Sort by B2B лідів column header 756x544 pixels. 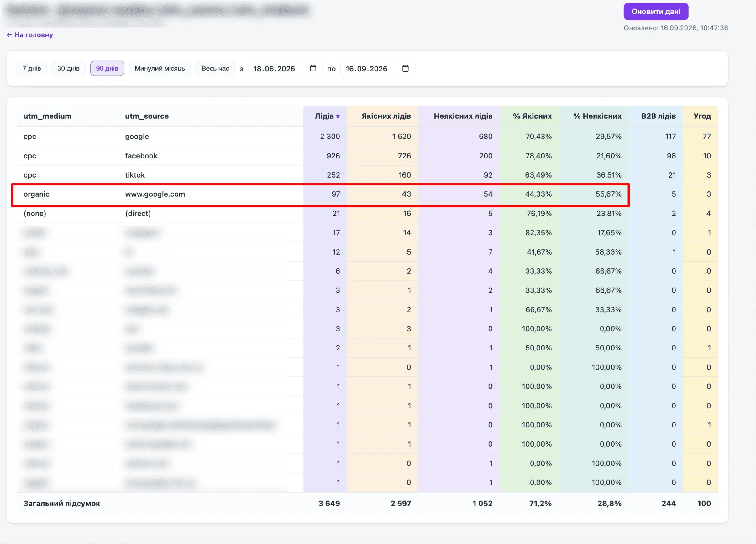point(658,116)
